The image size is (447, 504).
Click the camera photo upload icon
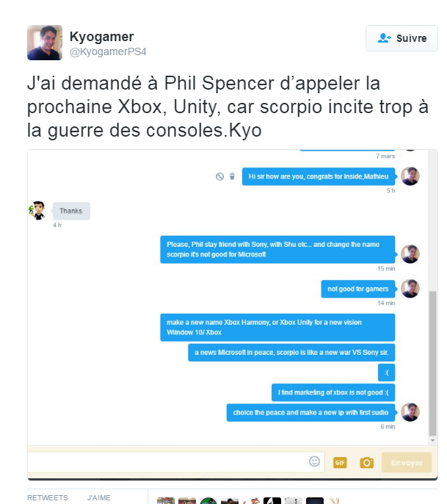coord(366,463)
